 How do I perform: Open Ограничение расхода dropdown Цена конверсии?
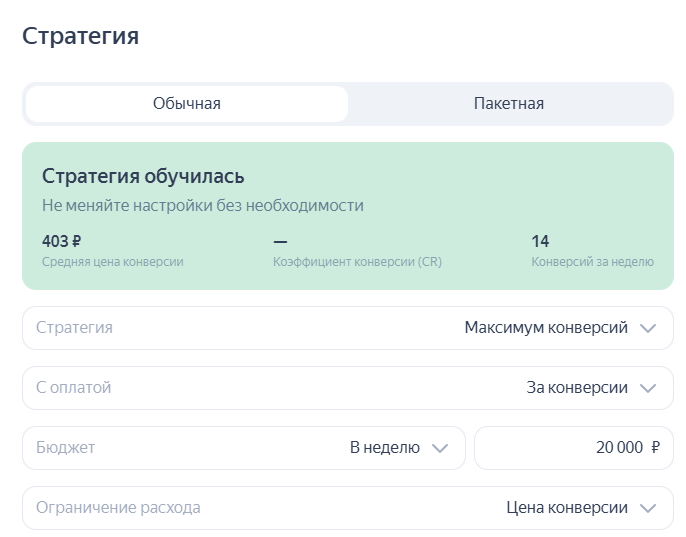point(348,508)
